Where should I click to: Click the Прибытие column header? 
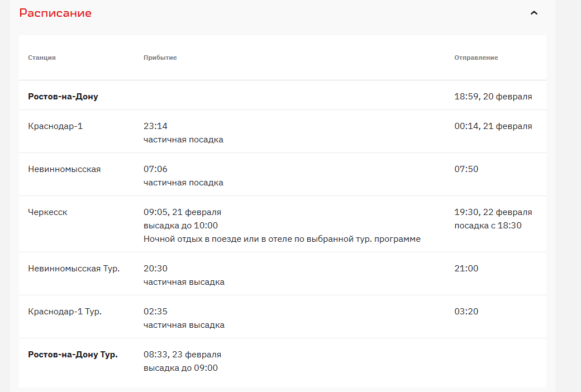[160, 58]
